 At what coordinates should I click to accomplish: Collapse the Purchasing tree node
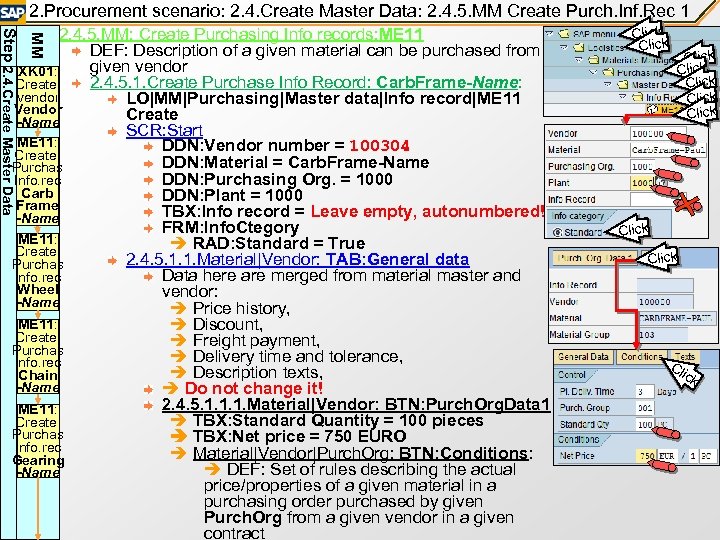coord(594,72)
